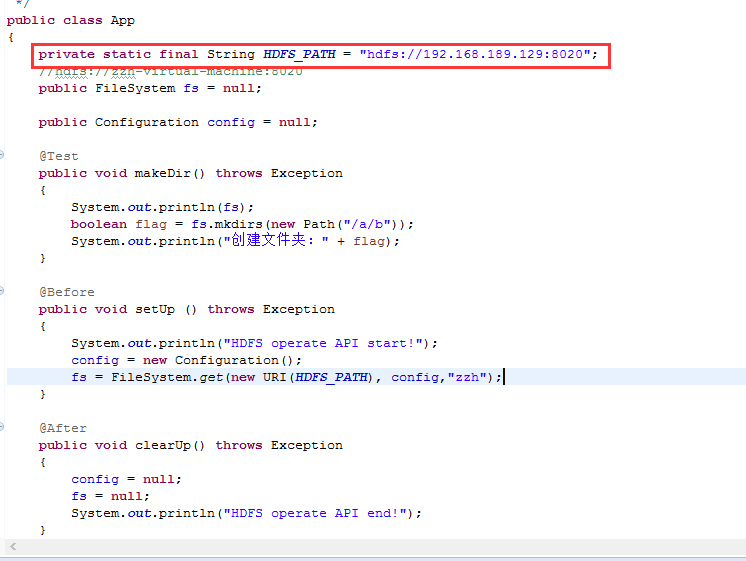
Task: Collapse the fold marker beside @Before
Action: pos(1,290)
